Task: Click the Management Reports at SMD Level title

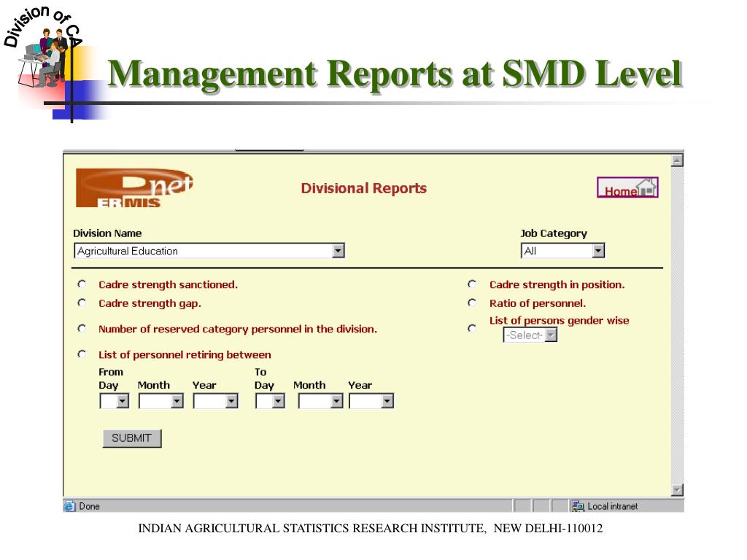Action: (x=395, y=74)
